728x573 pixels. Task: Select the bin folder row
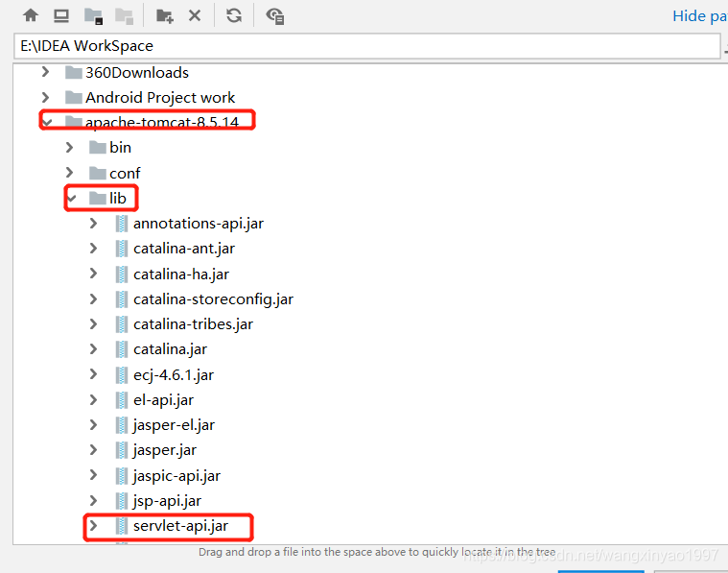120,147
